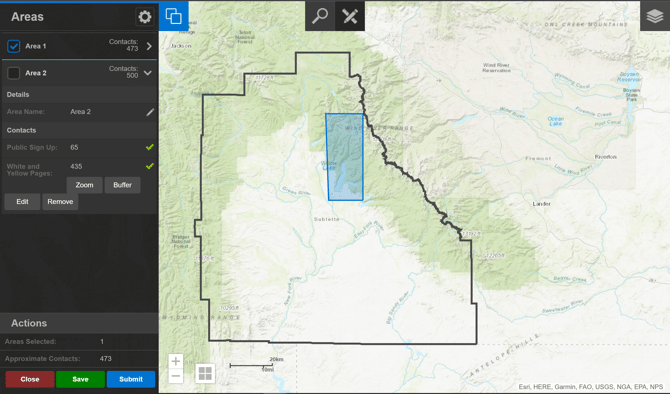Click the Area Name value 'Area 2'
The width and height of the screenshot is (670, 394).
[x=80, y=112]
